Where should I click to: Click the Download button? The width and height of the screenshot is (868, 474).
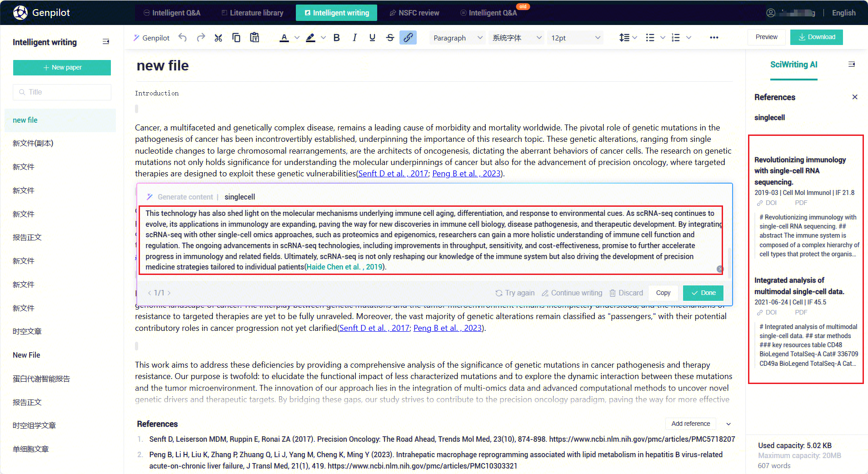[816, 37]
